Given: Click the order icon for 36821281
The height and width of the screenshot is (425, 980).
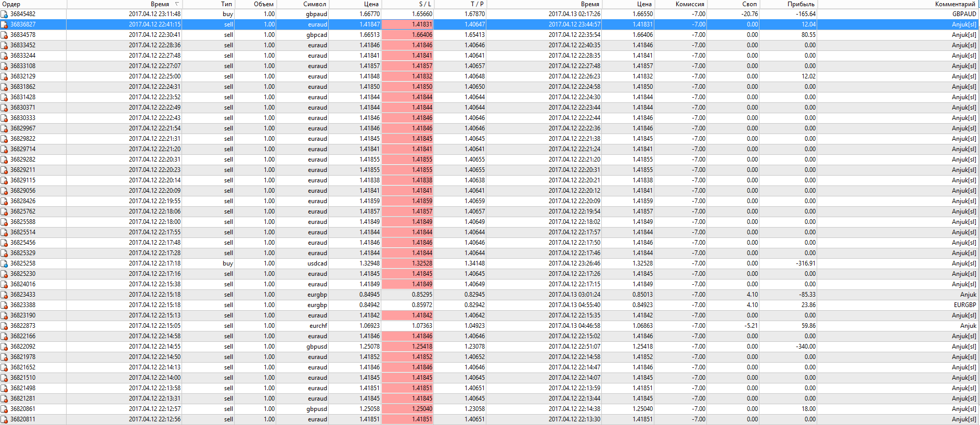Looking at the screenshot, I should pos(4,399).
